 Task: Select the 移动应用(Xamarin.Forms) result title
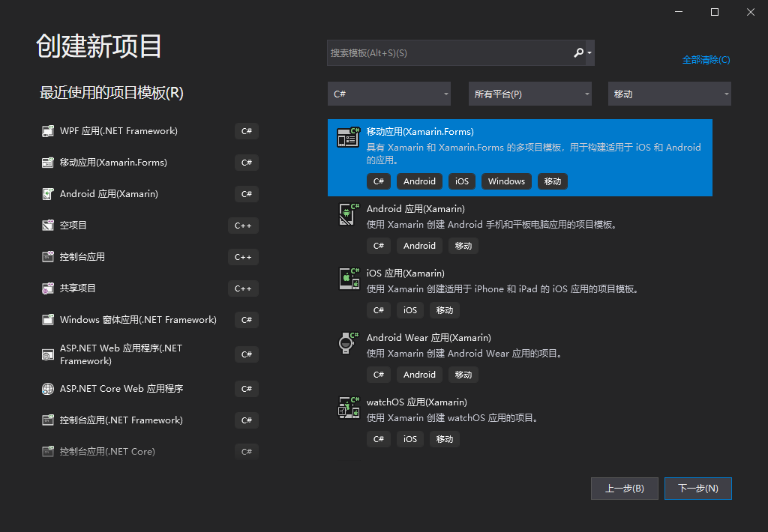[420, 132]
